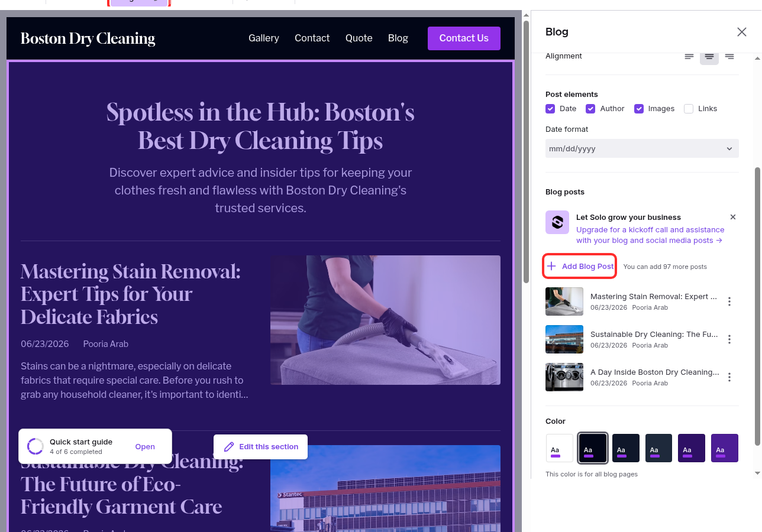762x532 pixels.
Task: Choose the selected black color swatch
Action: point(593,448)
